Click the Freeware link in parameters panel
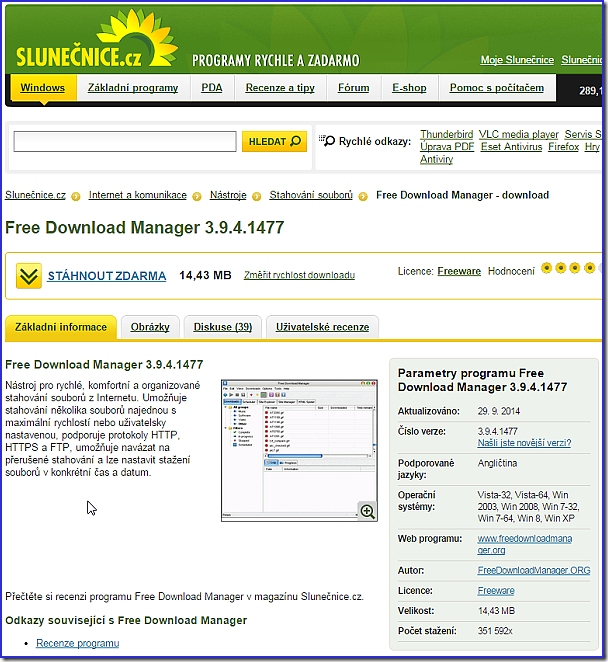608x662 pixels. [496, 591]
